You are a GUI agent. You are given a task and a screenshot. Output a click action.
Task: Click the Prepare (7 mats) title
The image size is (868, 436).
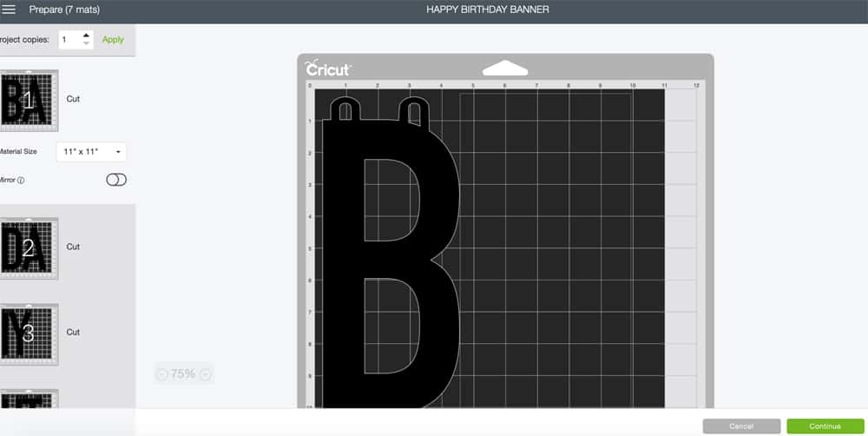[65, 10]
